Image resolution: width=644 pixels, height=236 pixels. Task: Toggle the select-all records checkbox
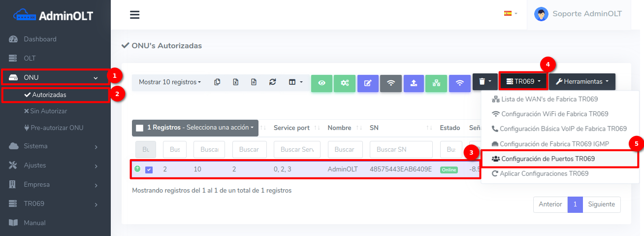tap(140, 128)
